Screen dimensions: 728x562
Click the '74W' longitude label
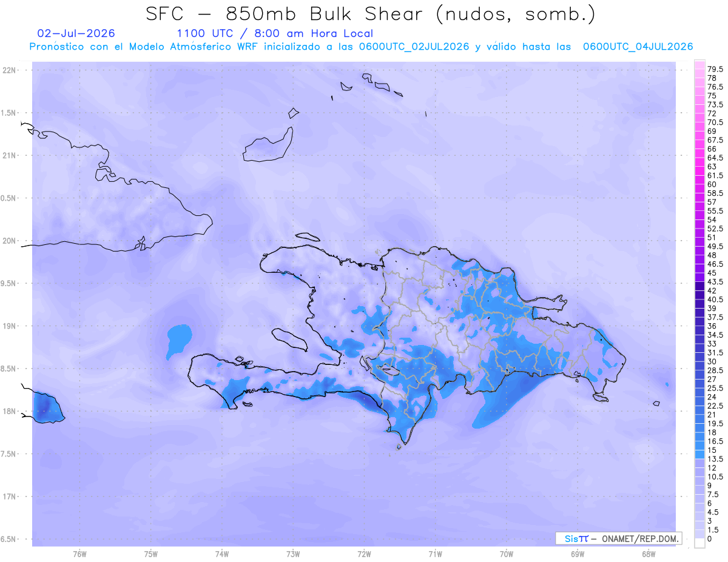[222, 554]
